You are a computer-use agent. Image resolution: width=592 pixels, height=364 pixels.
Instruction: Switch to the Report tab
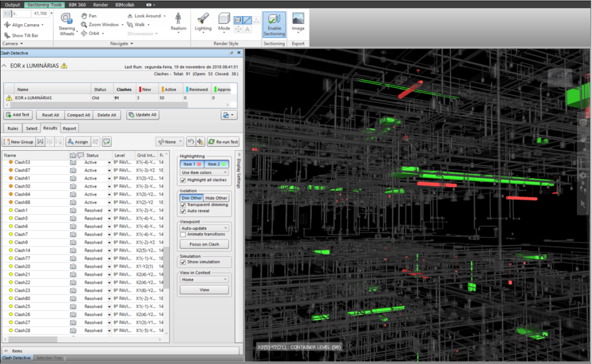69,128
